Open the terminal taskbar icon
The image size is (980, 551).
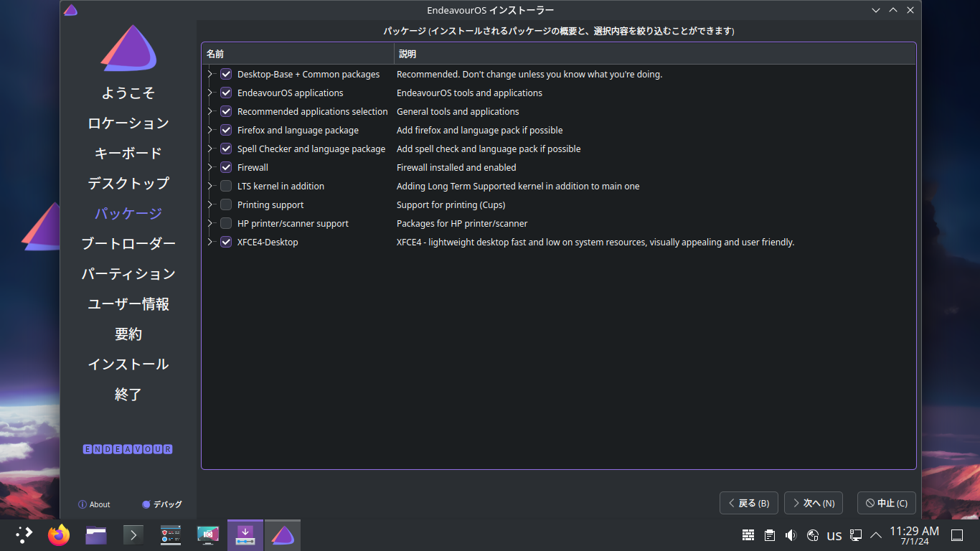(133, 534)
